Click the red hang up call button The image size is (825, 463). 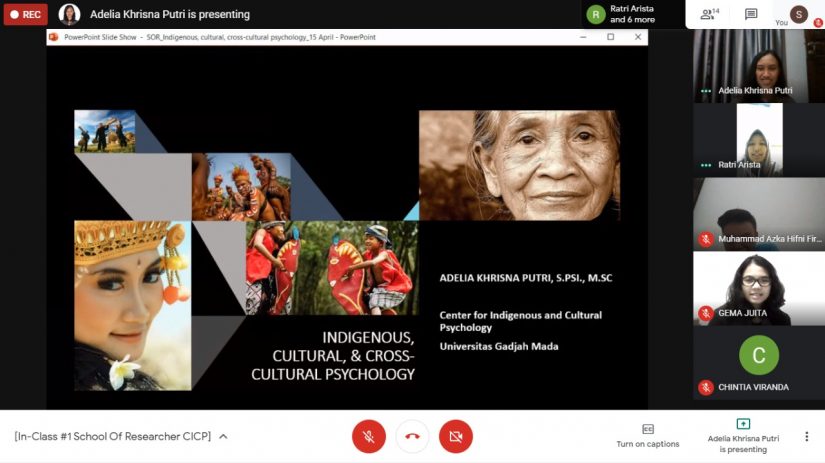[x=412, y=436]
